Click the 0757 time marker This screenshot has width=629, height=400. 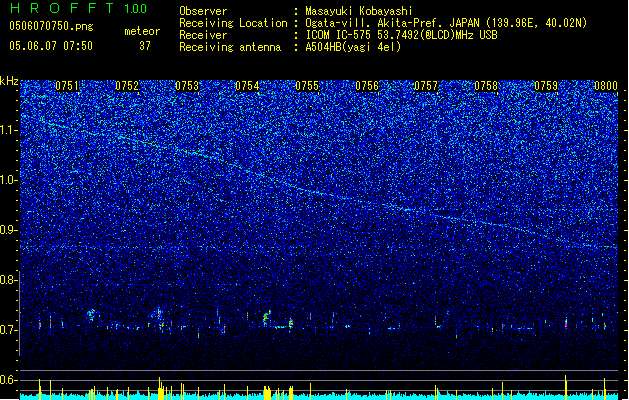point(426,86)
